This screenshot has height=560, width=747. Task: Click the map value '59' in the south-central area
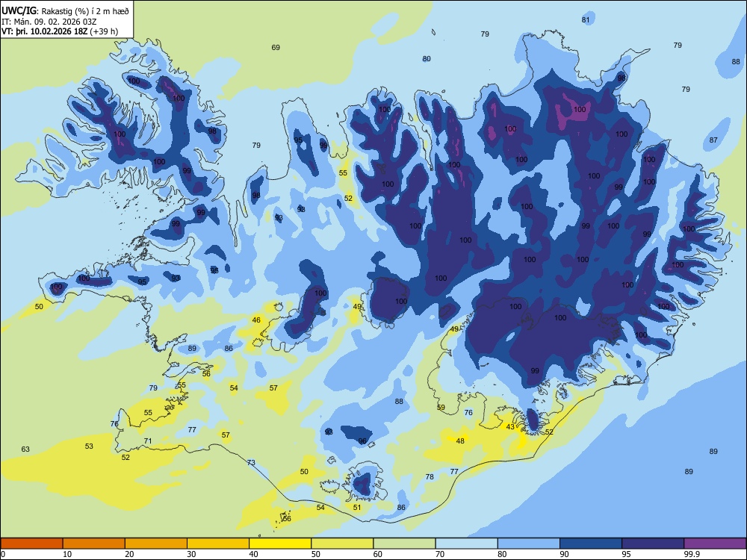pyautogui.click(x=441, y=408)
